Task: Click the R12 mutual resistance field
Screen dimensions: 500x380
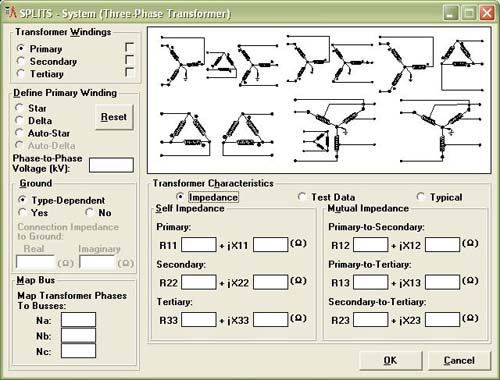Action: [371, 245]
